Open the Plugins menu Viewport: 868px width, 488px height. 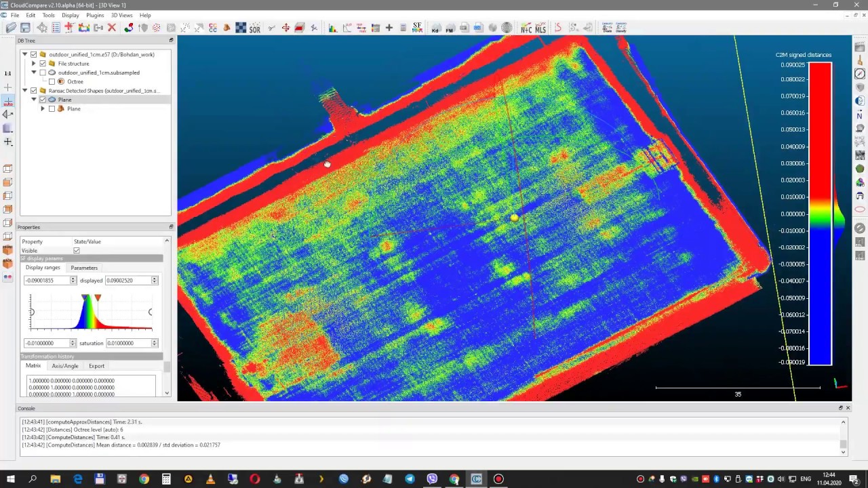click(95, 15)
